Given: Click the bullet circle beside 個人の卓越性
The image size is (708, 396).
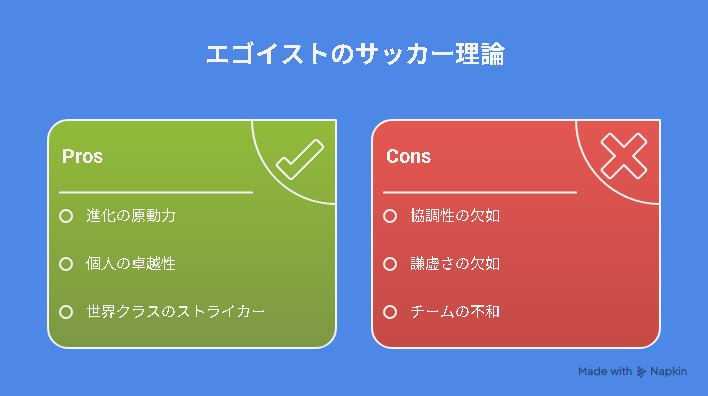Looking at the screenshot, I should 66,264.
